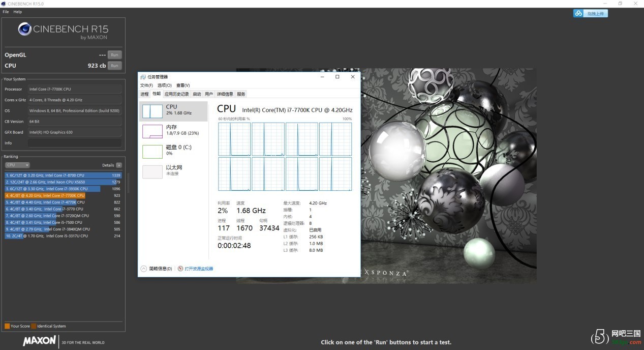Collapse Task Manager with the 简略信息(D) arrow
This screenshot has width=644, height=350.
(144, 269)
